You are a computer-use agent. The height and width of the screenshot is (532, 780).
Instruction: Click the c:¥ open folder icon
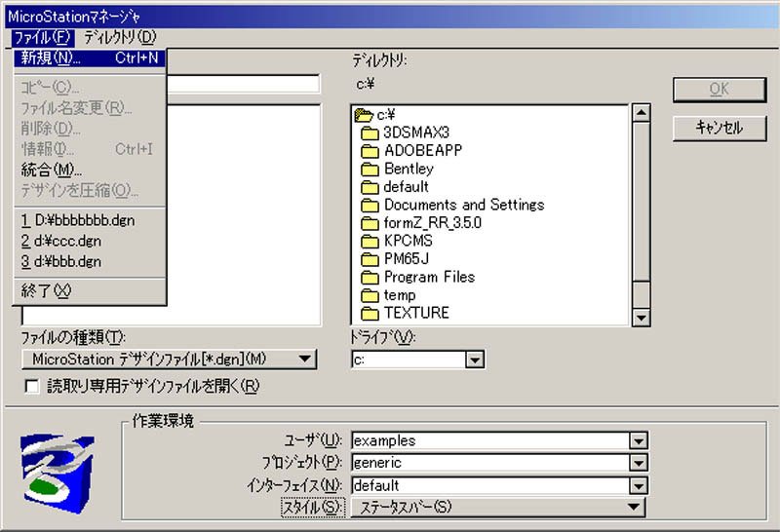tap(364, 115)
